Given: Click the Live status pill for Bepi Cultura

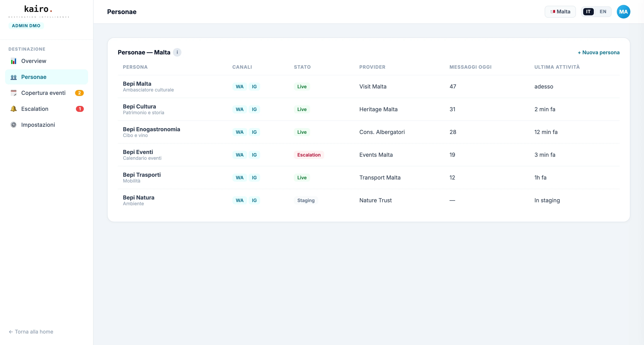Looking at the screenshot, I should 302,109.
